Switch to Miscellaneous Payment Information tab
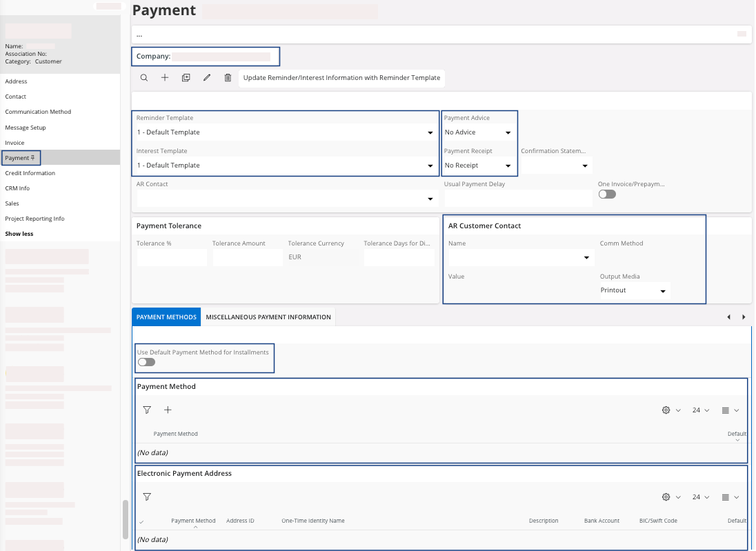Viewport: 756px width, 551px height. pyautogui.click(x=268, y=317)
